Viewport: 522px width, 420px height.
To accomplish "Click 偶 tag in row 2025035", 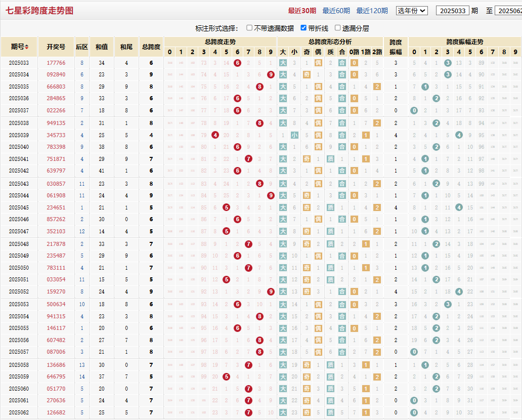I will point(318,87).
